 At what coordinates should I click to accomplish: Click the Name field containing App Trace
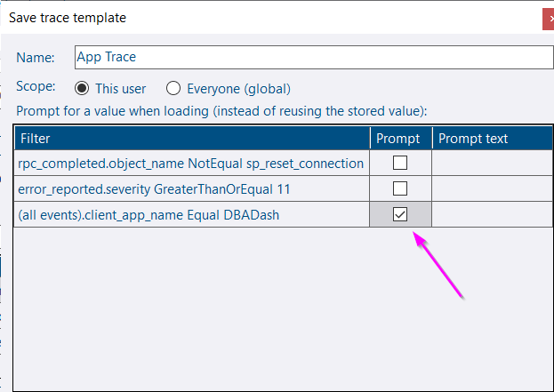(314, 57)
